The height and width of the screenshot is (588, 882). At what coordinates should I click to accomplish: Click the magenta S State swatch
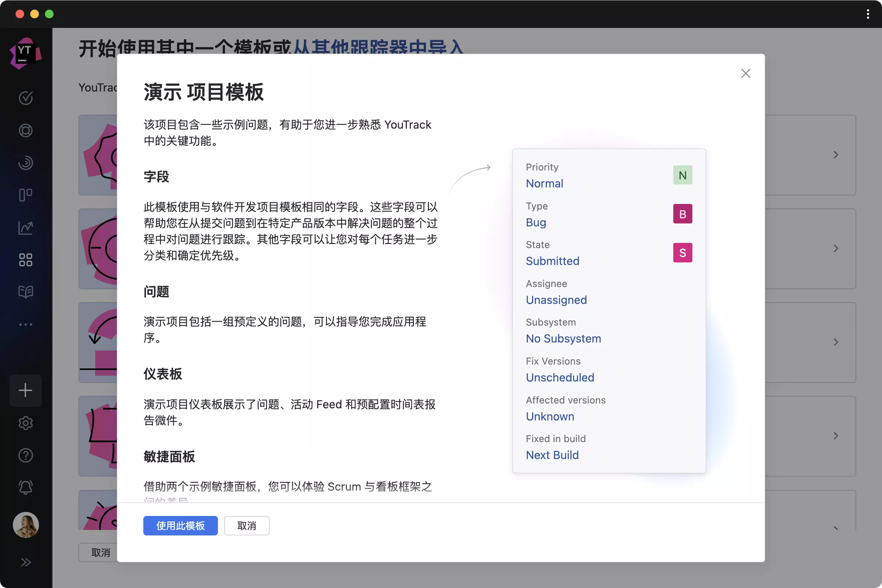(x=682, y=253)
